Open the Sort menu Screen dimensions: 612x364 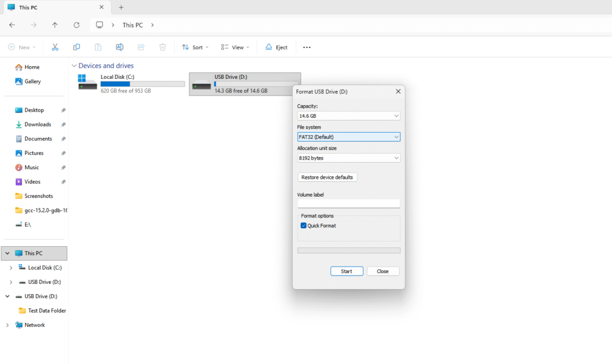194,47
